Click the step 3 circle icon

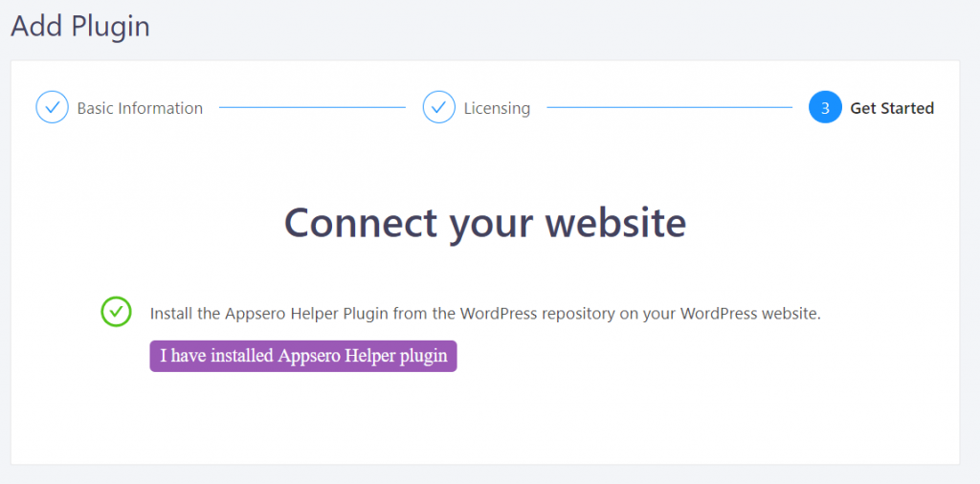825,107
